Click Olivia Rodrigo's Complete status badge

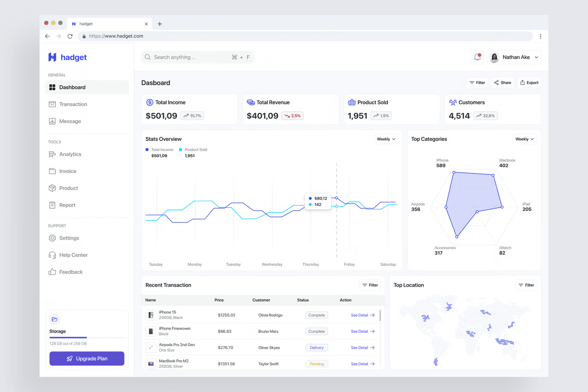pos(317,315)
